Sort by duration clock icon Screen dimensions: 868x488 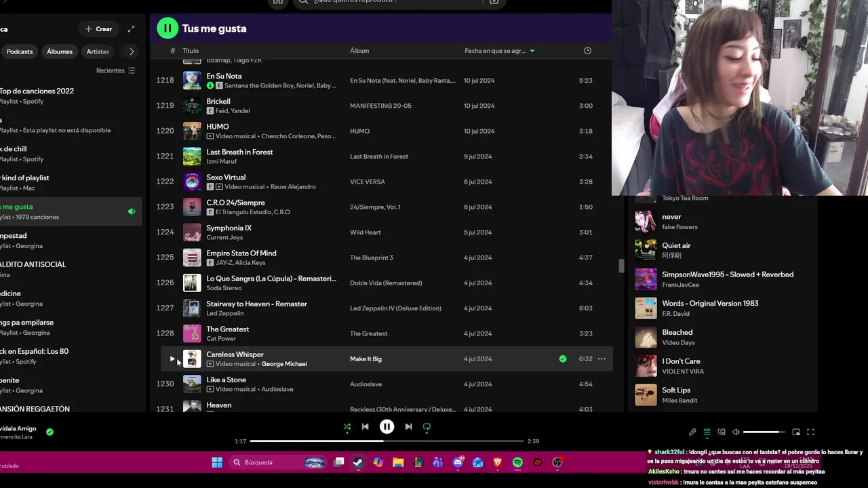point(587,51)
